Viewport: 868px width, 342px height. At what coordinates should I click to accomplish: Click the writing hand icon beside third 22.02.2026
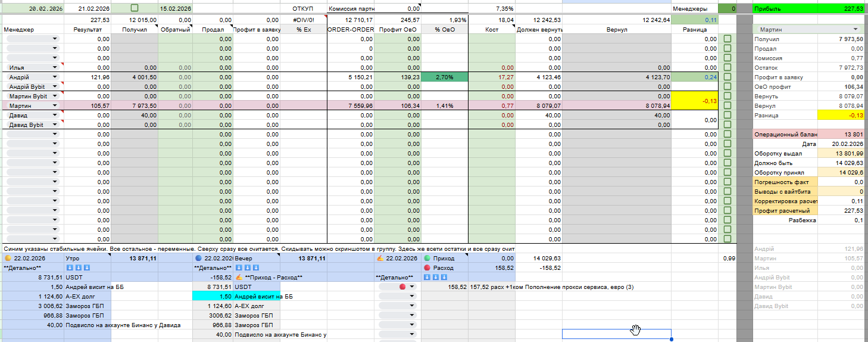point(380,259)
